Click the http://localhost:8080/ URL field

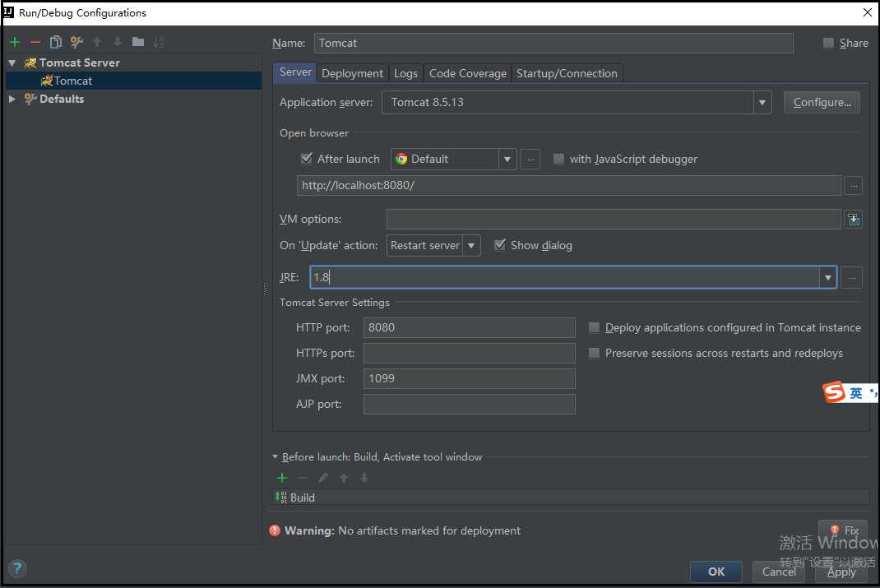(x=568, y=186)
